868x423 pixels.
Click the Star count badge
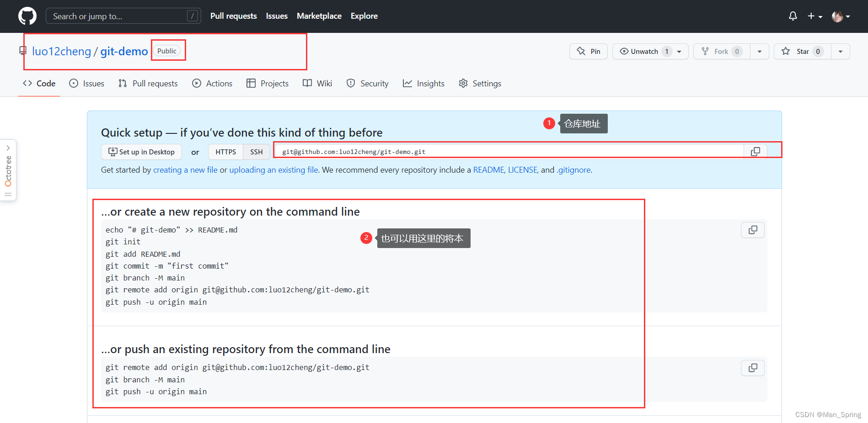tap(818, 51)
